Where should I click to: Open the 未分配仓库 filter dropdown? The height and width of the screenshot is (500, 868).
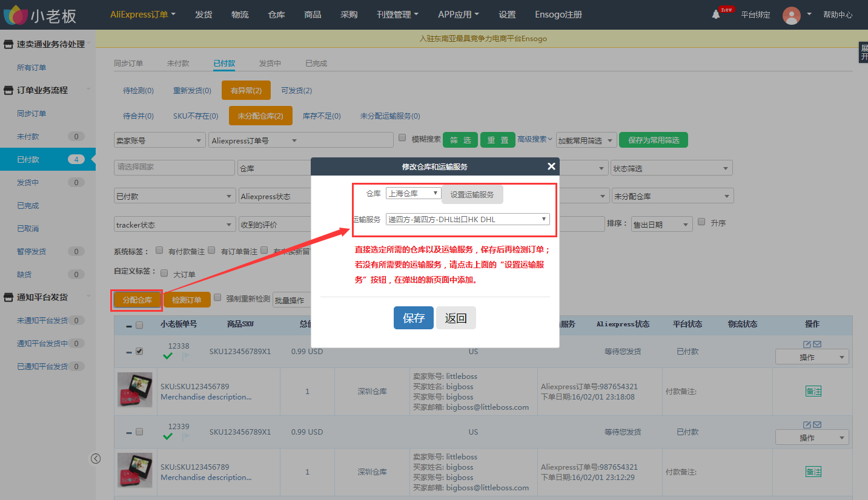click(x=673, y=196)
